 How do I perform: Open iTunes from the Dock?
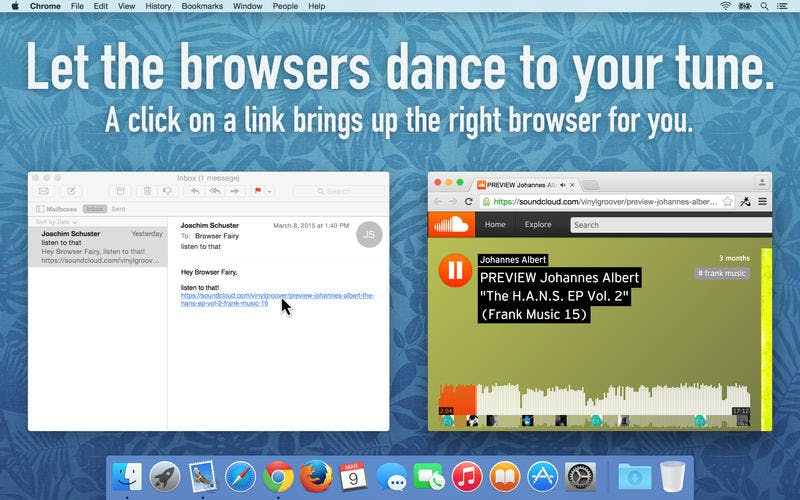467,477
